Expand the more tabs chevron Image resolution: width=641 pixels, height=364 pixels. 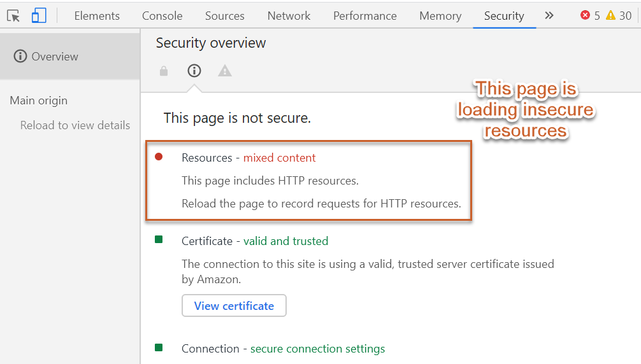tap(549, 16)
